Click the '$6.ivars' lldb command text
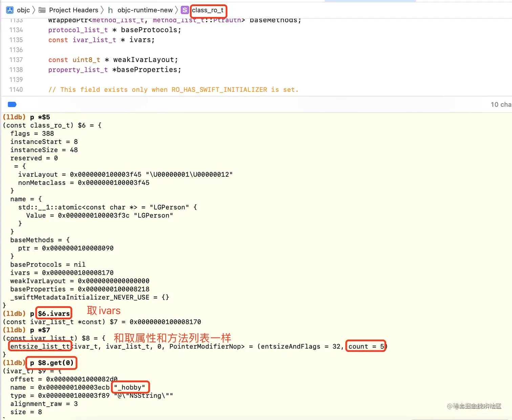 tap(54, 314)
